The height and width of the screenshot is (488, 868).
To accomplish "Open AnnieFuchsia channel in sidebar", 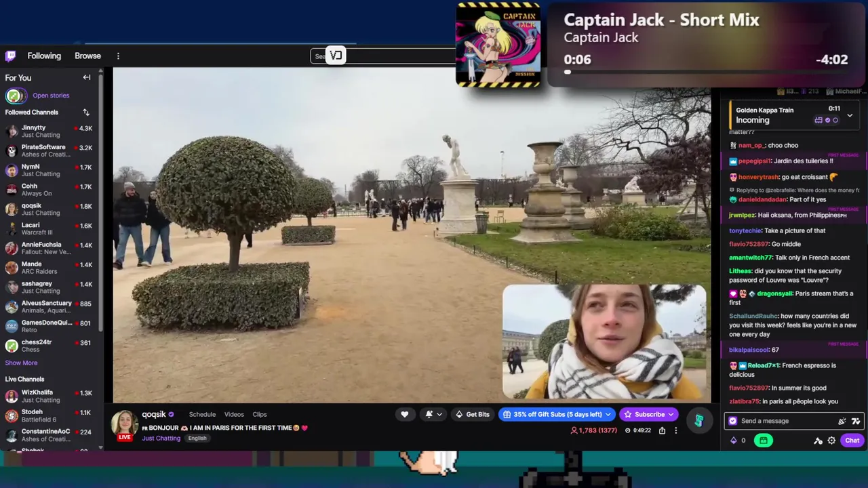I will click(49, 248).
